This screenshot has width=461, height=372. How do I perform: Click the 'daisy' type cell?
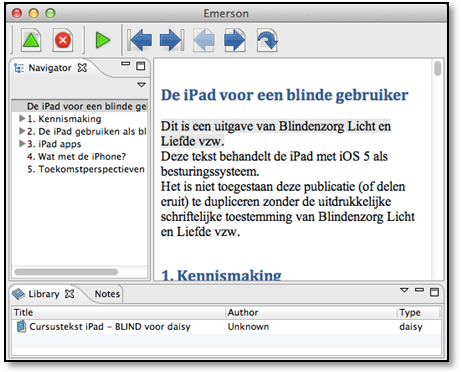[x=411, y=327]
